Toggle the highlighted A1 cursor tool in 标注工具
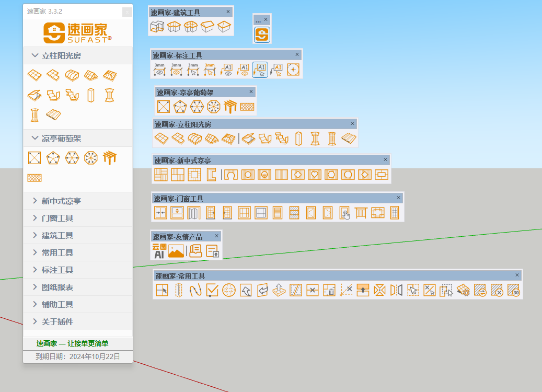 coord(260,70)
